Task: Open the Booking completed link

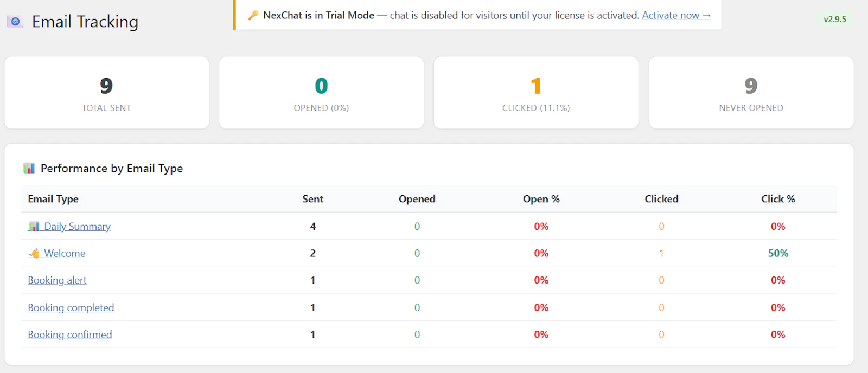Action: point(71,307)
